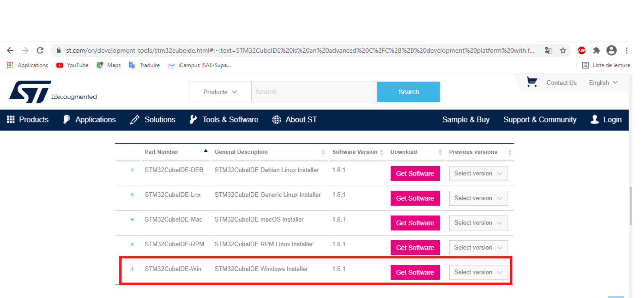Viewport: 644px width, 298px height.
Task: Go back with browser back arrow
Action: tap(10, 50)
